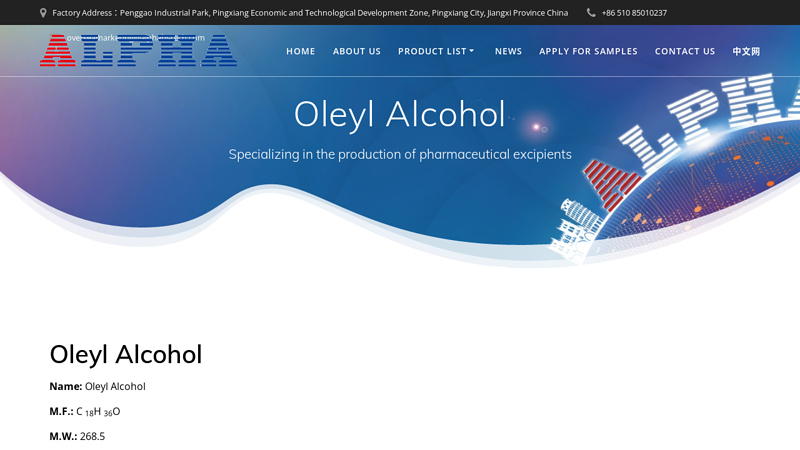Go to the Contact Us page
This screenshot has height=450, width=800.
(685, 52)
